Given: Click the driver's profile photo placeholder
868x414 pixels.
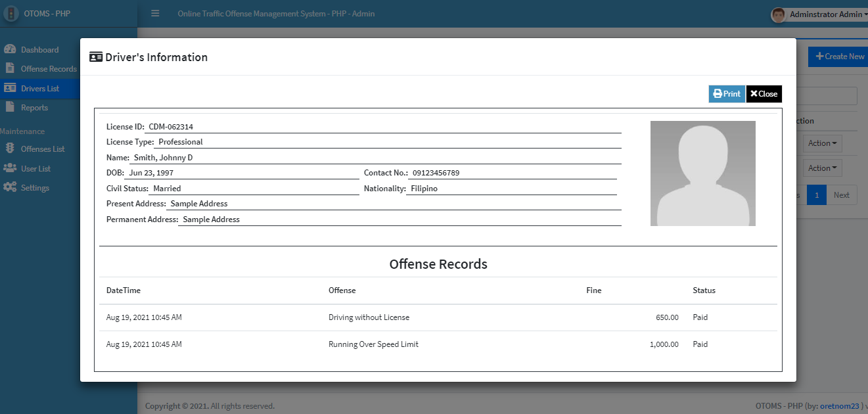Looking at the screenshot, I should (x=702, y=173).
